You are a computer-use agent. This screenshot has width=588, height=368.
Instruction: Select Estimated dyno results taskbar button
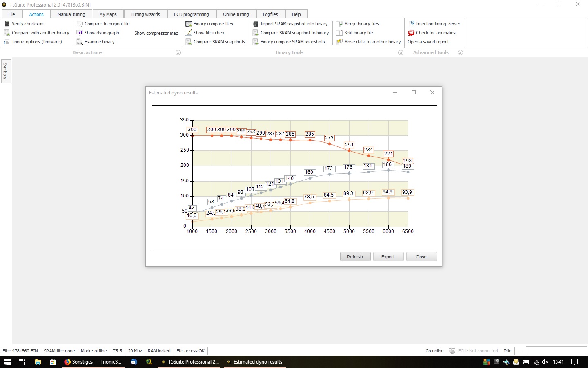point(255,362)
